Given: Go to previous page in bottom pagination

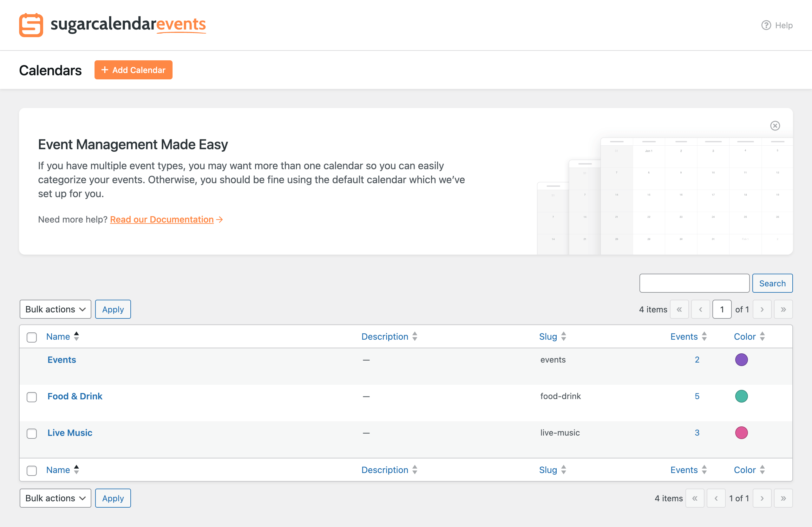Looking at the screenshot, I should click(x=716, y=498).
